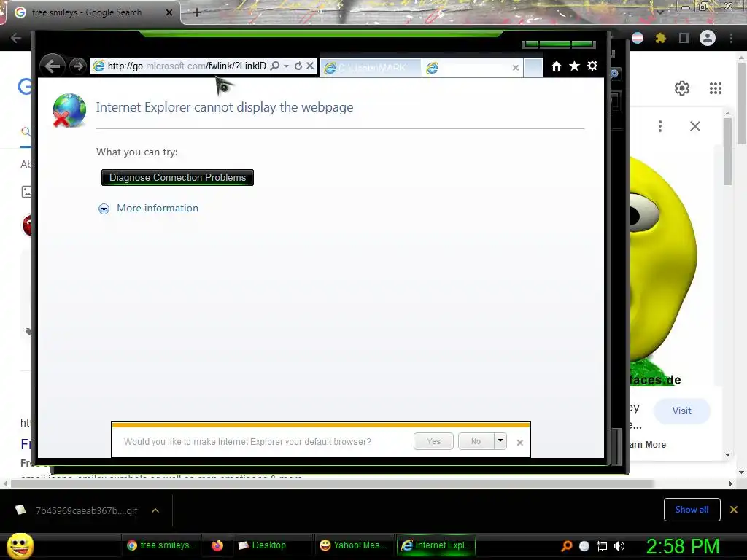Click the address bar search magnifier icon
Screen dimensions: 747x560
[x=275, y=66]
